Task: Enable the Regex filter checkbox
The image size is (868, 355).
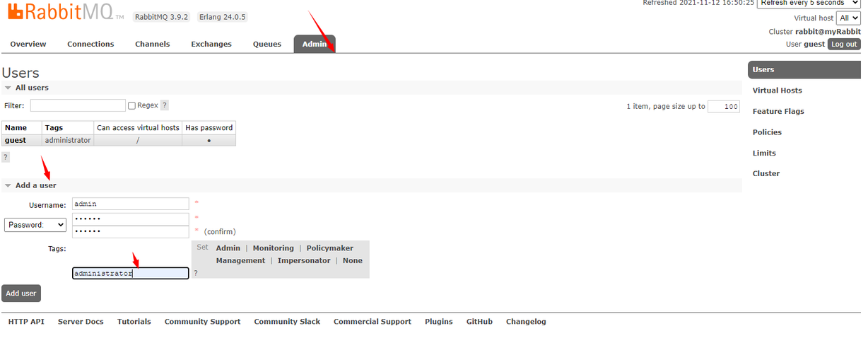Action: pos(131,105)
